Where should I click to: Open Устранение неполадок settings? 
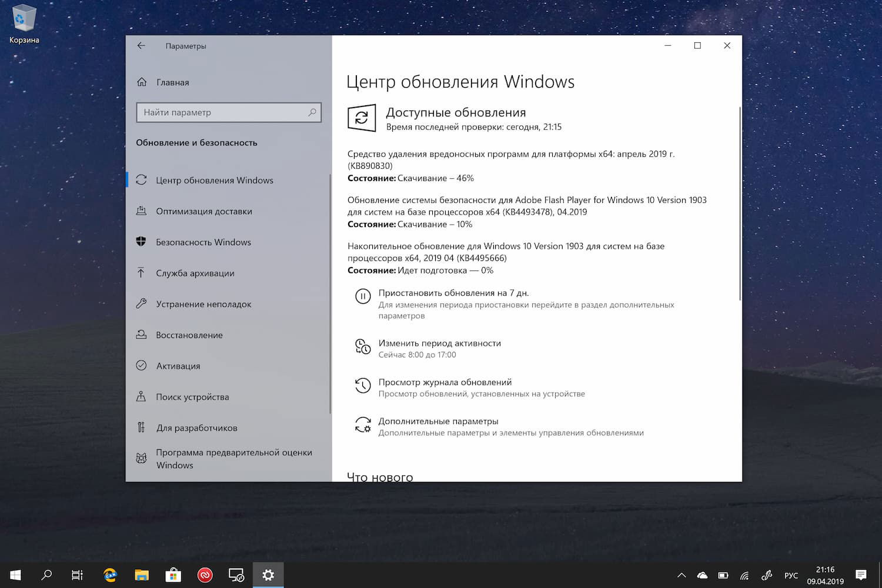pyautogui.click(x=203, y=304)
